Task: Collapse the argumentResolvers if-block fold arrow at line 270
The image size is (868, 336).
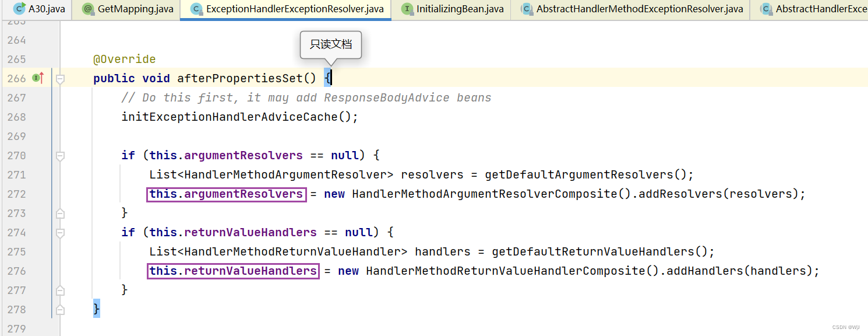Action: (x=59, y=155)
